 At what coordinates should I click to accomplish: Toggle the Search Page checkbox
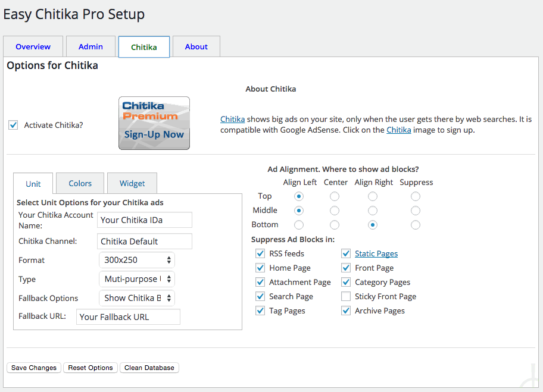(260, 296)
